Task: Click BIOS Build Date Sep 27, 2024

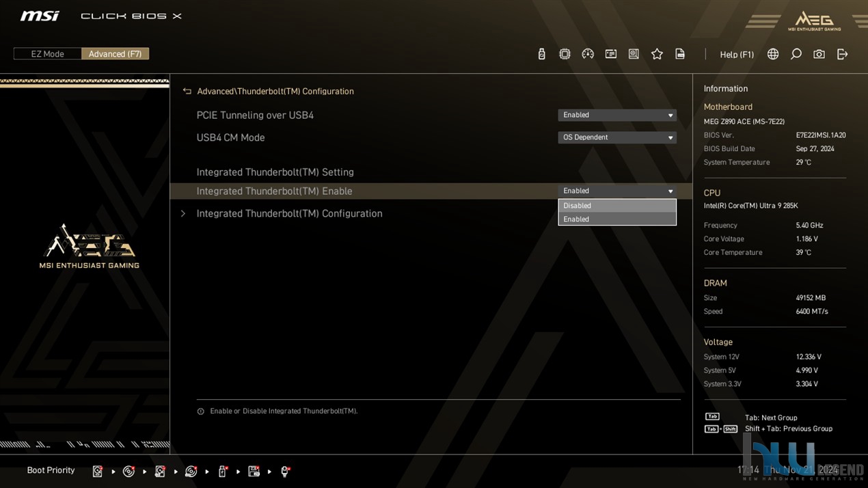Action: click(815, 149)
